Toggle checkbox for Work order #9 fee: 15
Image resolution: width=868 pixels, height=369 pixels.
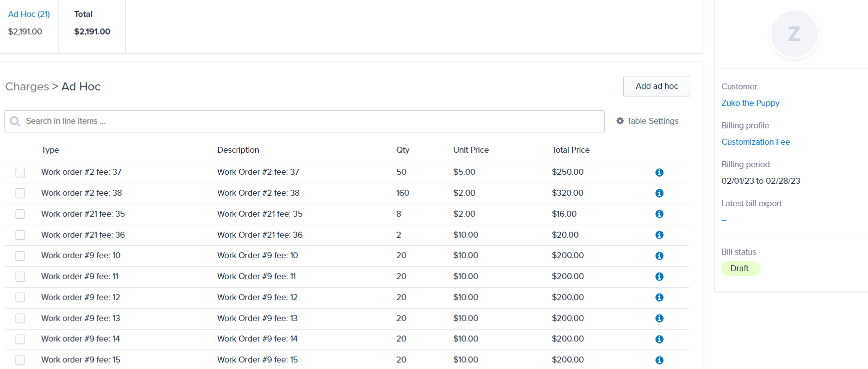click(x=20, y=360)
